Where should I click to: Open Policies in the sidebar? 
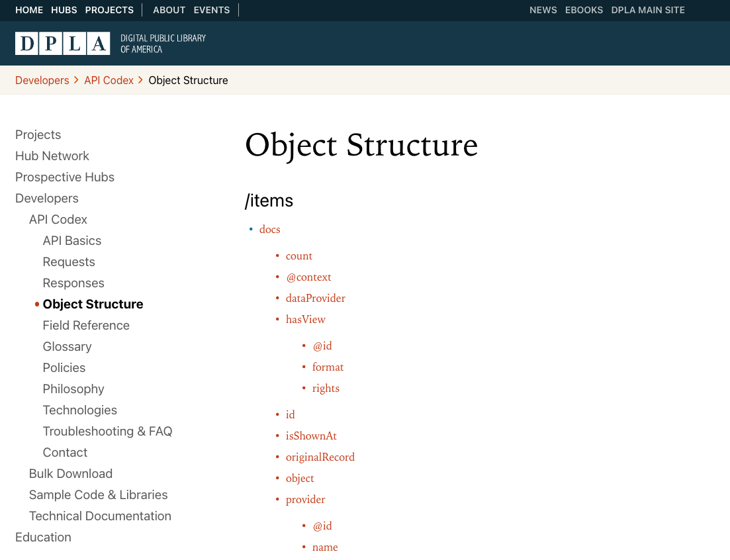64,368
